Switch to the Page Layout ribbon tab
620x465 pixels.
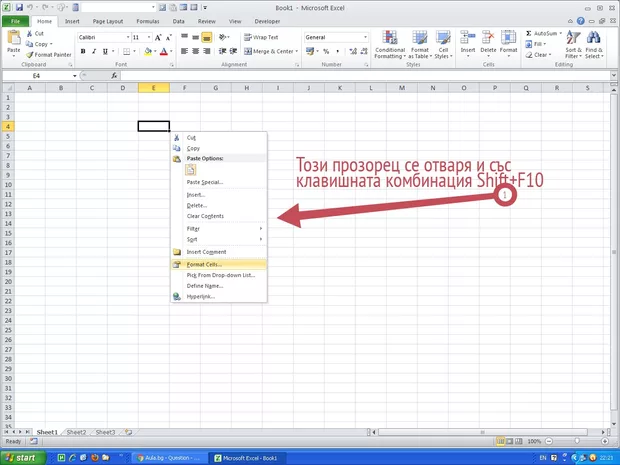(107, 20)
